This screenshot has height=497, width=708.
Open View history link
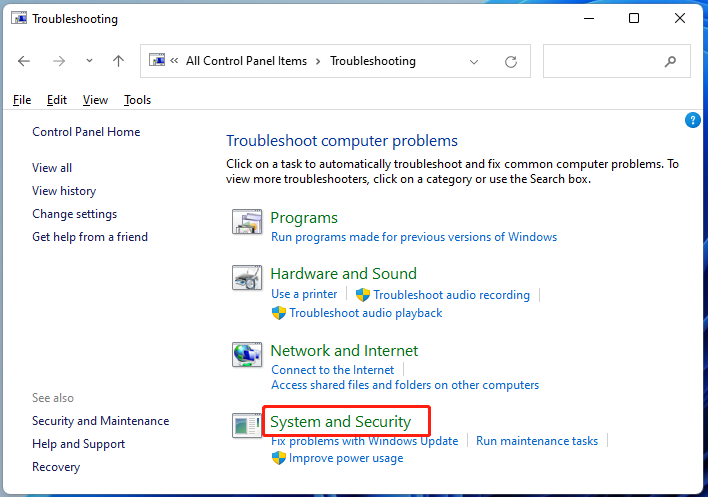(64, 191)
